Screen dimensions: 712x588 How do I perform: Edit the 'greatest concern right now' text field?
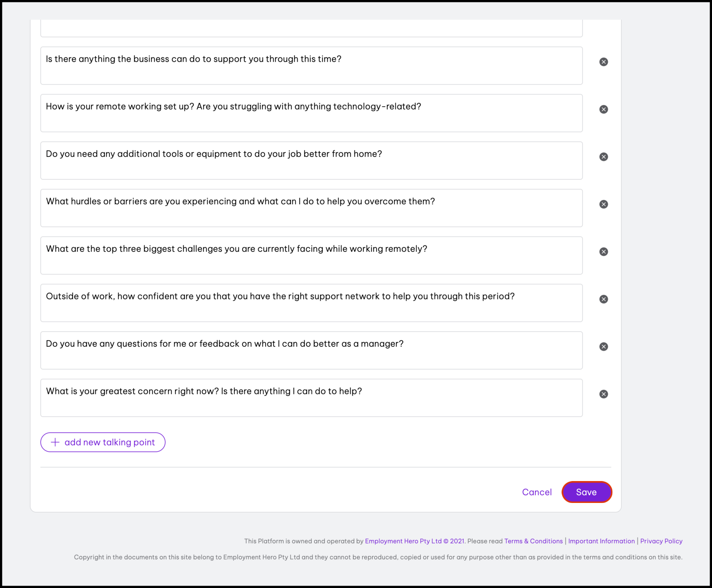pos(311,398)
